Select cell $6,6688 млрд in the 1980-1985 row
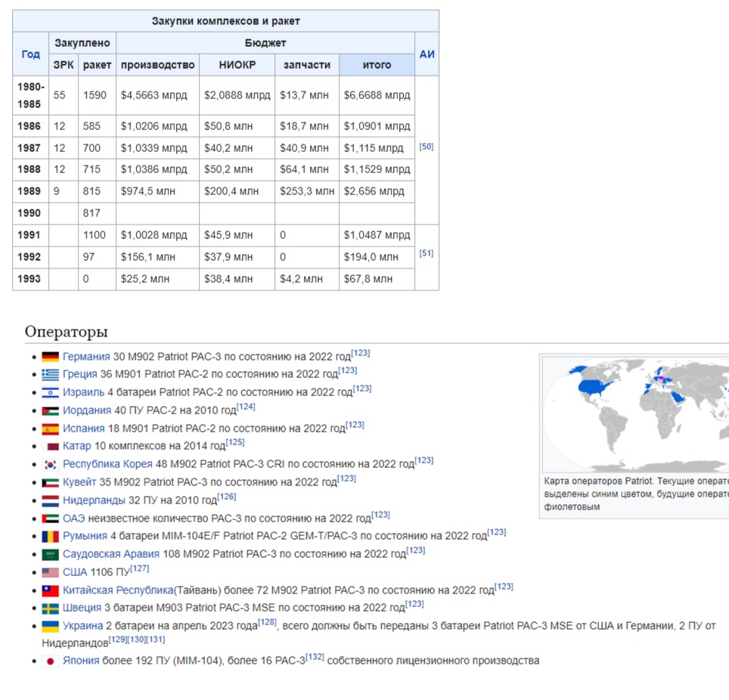 click(377, 95)
